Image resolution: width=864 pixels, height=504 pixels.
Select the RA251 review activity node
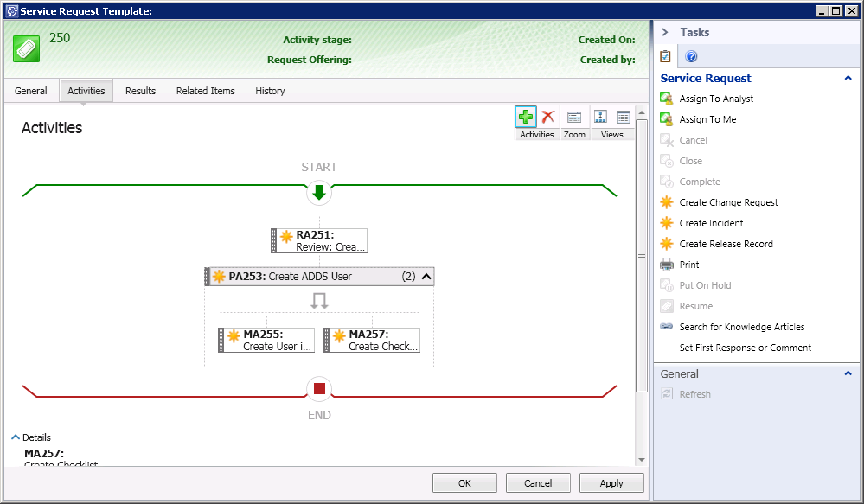[x=320, y=240]
